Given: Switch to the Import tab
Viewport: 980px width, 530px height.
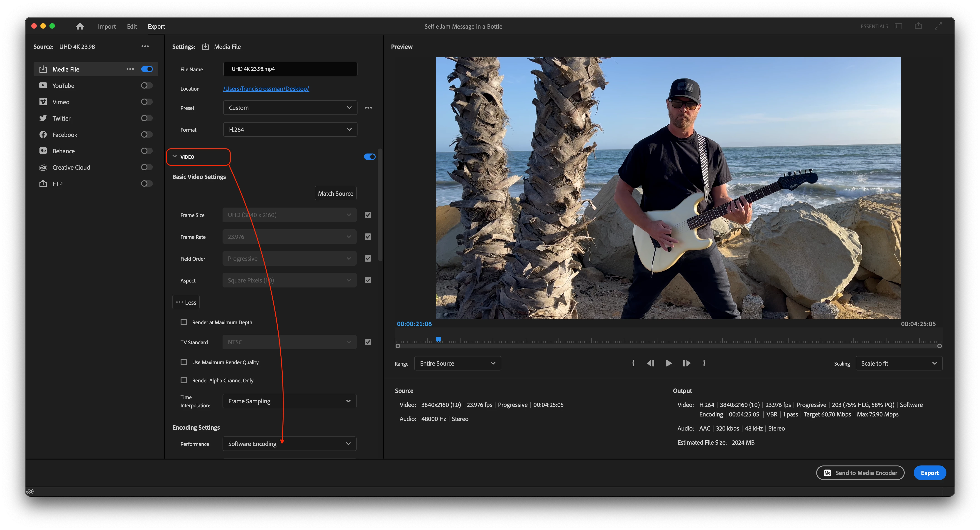Looking at the screenshot, I should click(x=107, y=26).
